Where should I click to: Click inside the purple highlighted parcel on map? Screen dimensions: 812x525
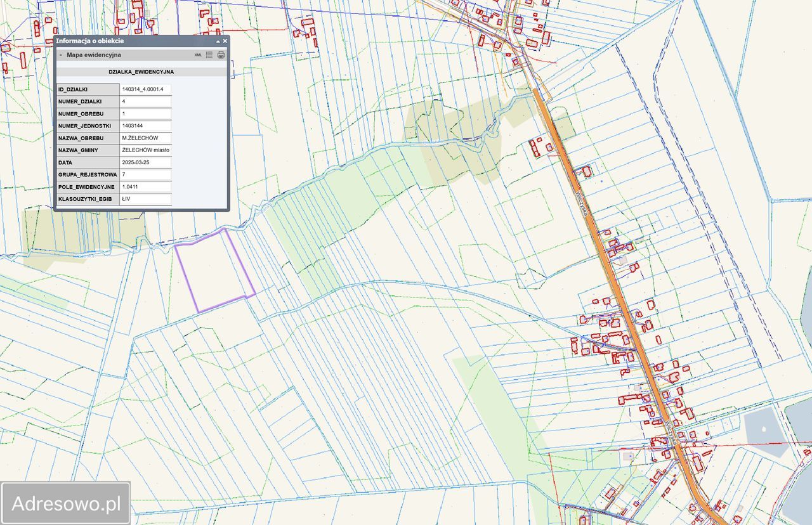click(214, 271)
